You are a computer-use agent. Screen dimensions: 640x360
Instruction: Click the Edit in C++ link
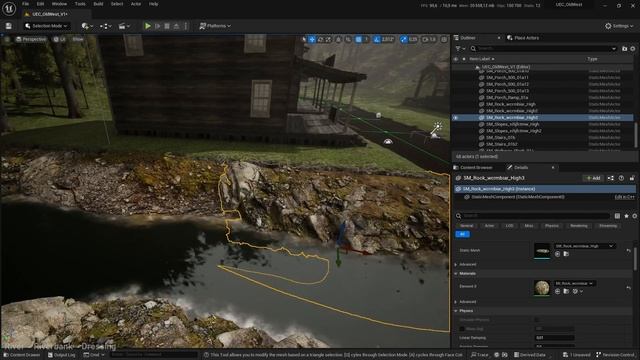point(625,197)
